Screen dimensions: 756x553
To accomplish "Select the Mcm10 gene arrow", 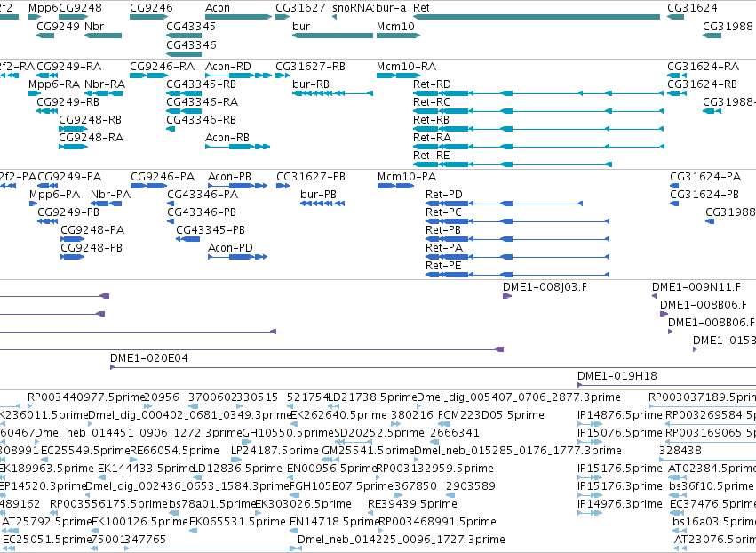I will click(398, 36).
